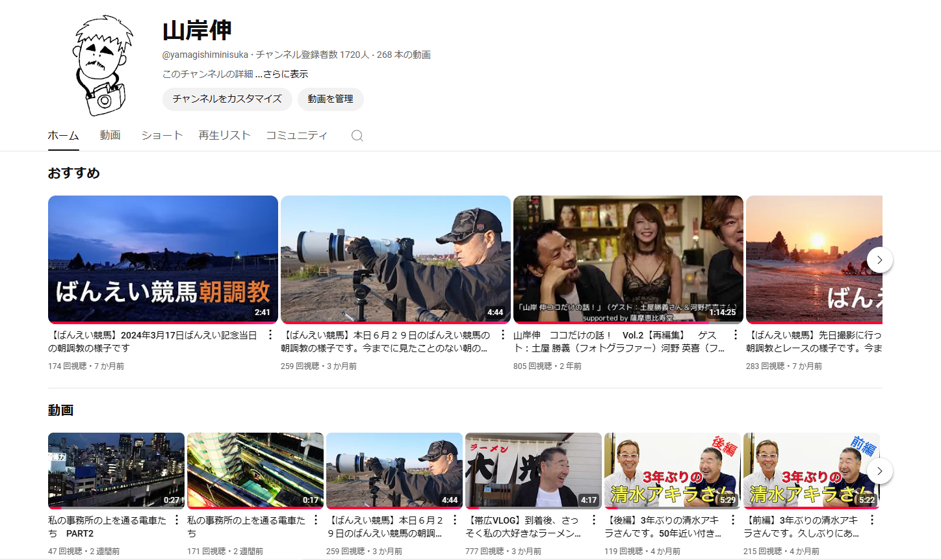Open options menu for 後編 清水アキラ video
941x560 pixels.
(x=732, y=520)
